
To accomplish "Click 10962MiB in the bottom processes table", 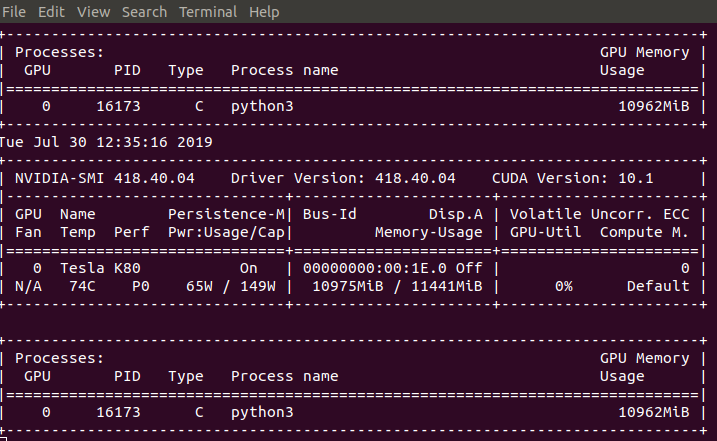I will pos(654,411).
